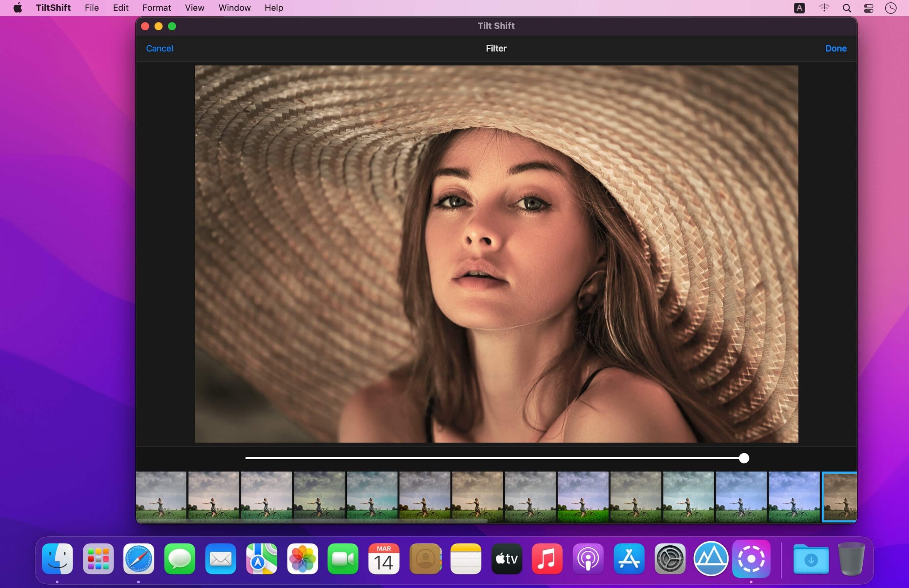The width and height of the screenshot is (909, 588).
Task: Open FaceTime from the Dock
Action: pos(343,558)
